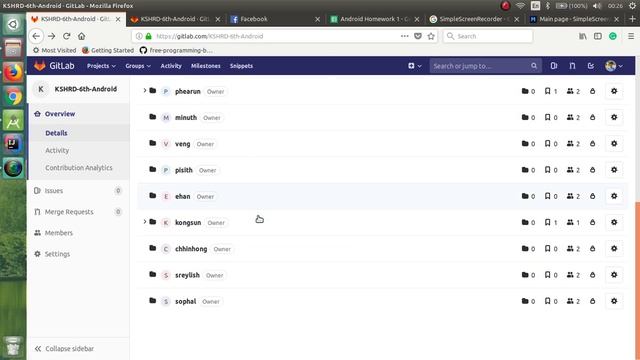640x360 pixels.
Task: Open settings gear for sreylish subgroup
Action: click(x=614, y=275)
